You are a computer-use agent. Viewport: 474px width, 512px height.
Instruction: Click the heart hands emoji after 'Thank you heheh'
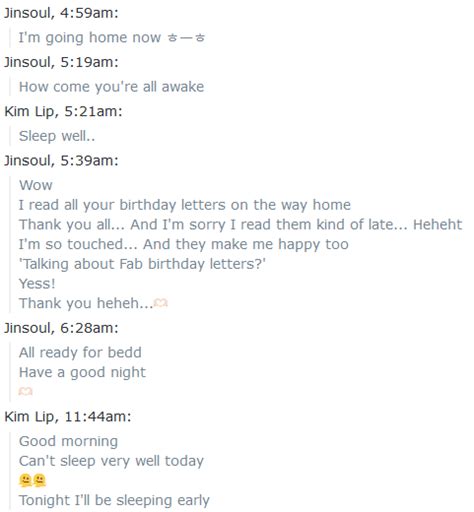[x=161, y=303]
